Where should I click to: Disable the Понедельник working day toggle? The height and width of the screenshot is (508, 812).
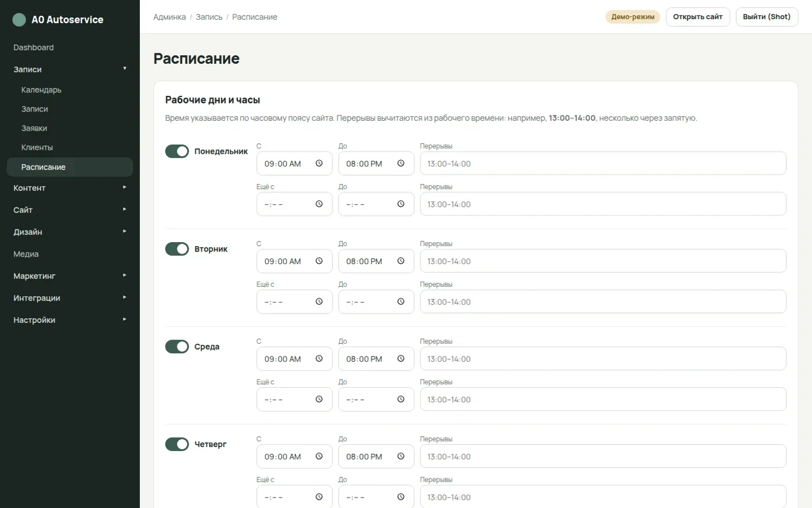coord(177,152)
